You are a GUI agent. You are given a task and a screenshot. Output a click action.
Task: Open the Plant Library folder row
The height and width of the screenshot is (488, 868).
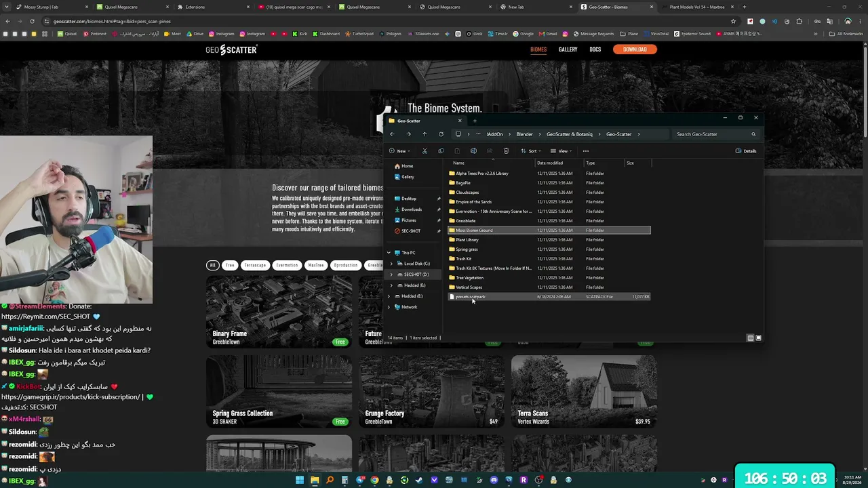coord(549,240)
